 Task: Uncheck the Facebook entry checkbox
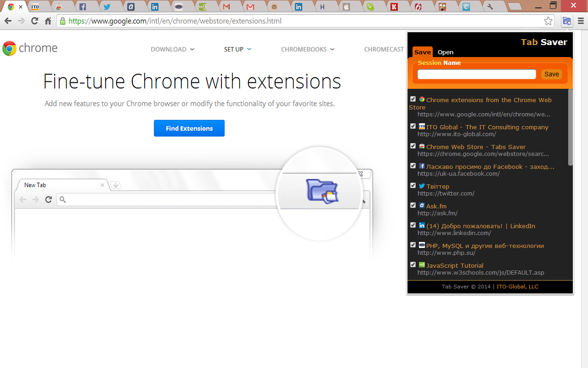pos(413,166)
